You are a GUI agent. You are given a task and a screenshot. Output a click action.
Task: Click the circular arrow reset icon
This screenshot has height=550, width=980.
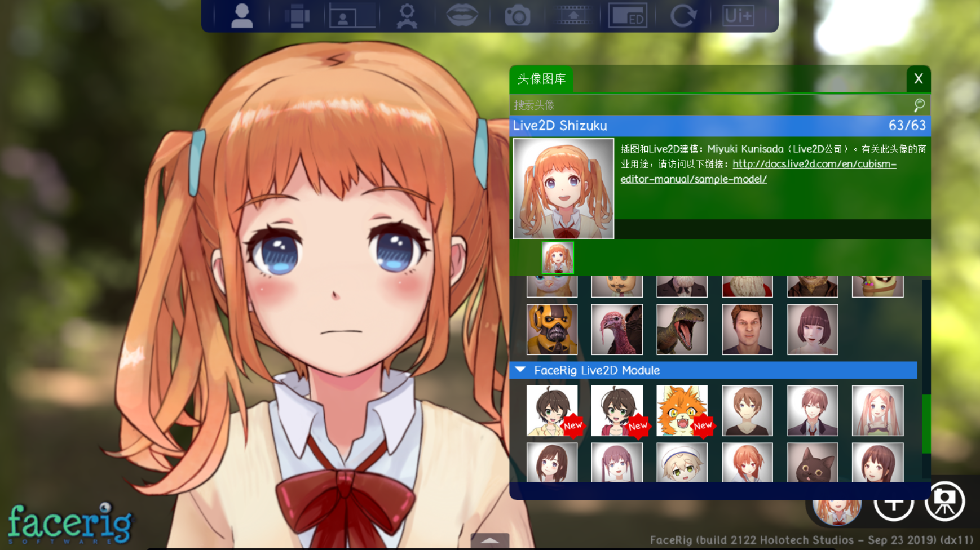683,16
